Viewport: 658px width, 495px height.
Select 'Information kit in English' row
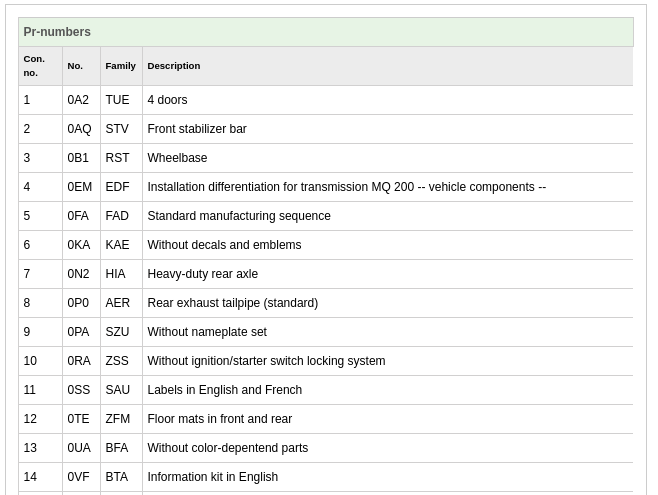[326, 477]
